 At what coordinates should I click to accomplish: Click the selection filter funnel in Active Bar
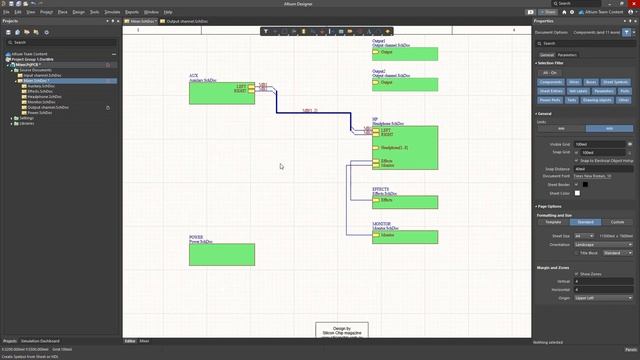[266, 31]
